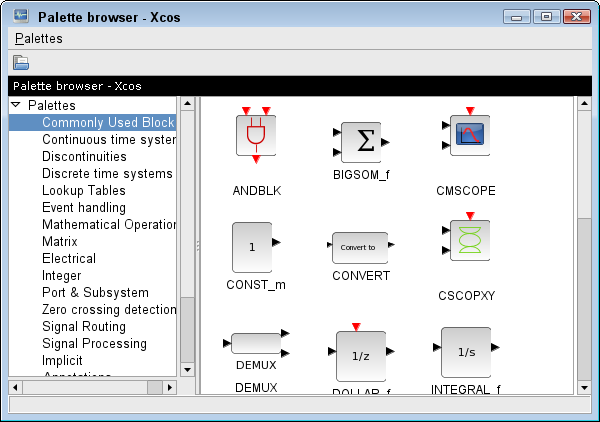The width and height of the screenshot is (600, 422).
Task: Select the Lookup Tables palette
Action: click(x=84, y=191)
